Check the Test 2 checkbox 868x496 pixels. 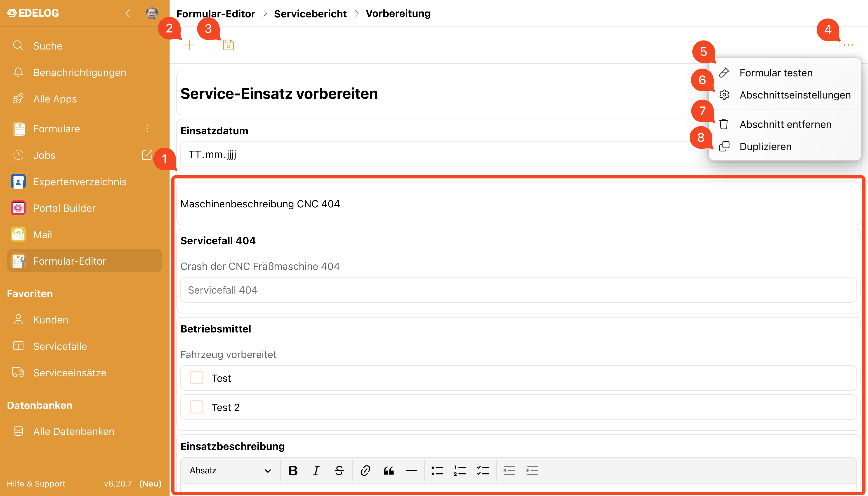(196, 407)
